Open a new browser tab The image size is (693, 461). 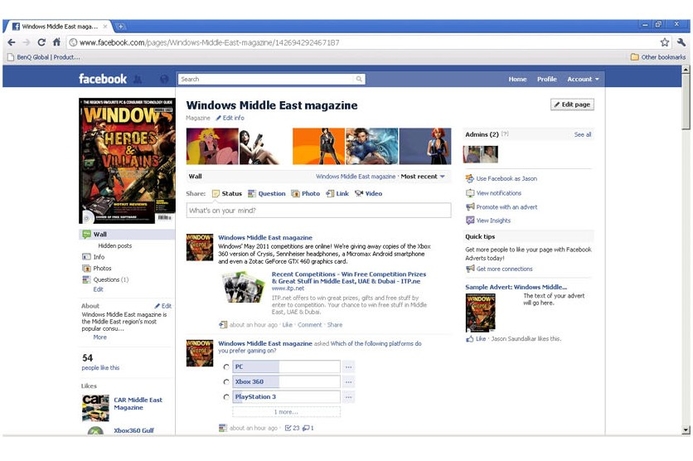[120, 27]
